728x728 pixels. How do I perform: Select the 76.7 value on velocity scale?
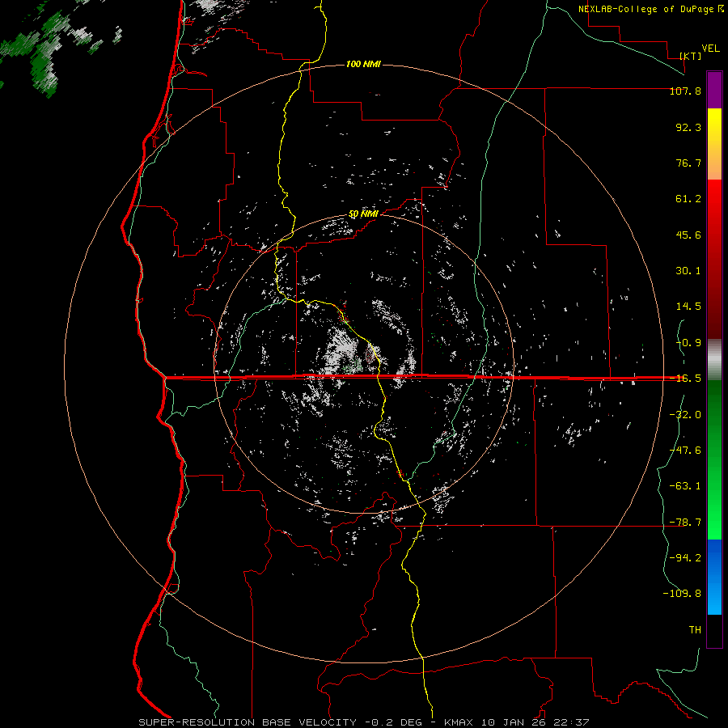(x=688, y=163)
